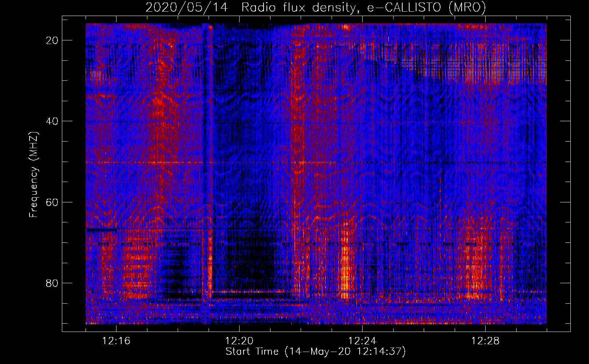Image resolution: width=589 pixels, height=364 pixels.
Task: Click the 80 frequency tick label
Action: tap(52, 283)
